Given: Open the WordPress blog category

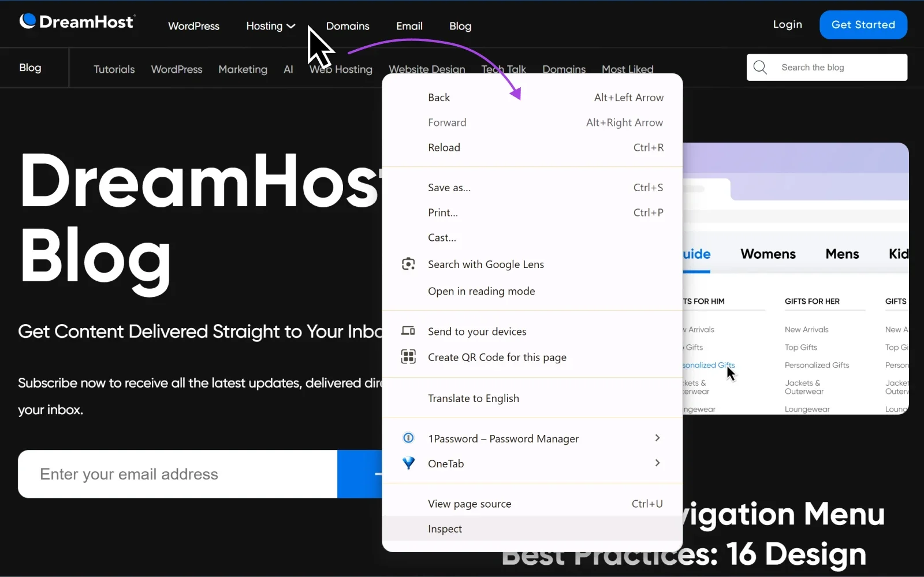Looking at the screenshot, I should click(177, 69).
